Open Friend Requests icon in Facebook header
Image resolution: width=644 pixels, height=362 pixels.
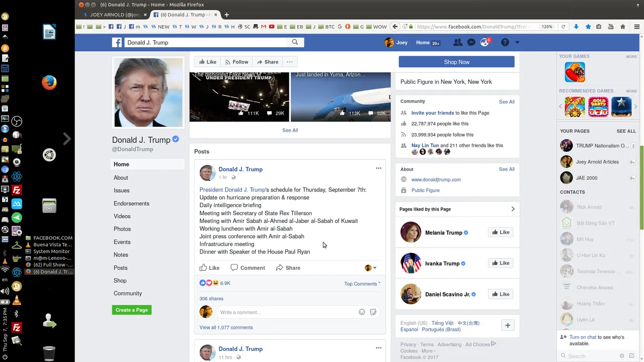(x=457, y=43)
